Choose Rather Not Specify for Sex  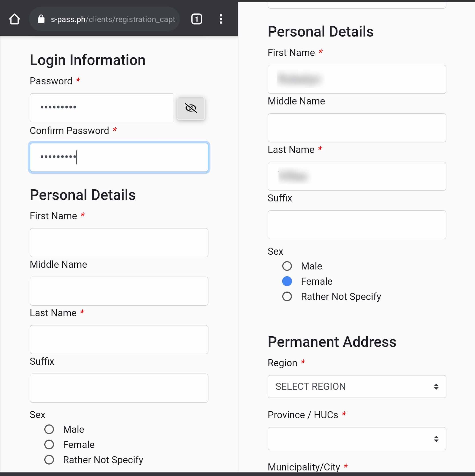coord(49,460)
